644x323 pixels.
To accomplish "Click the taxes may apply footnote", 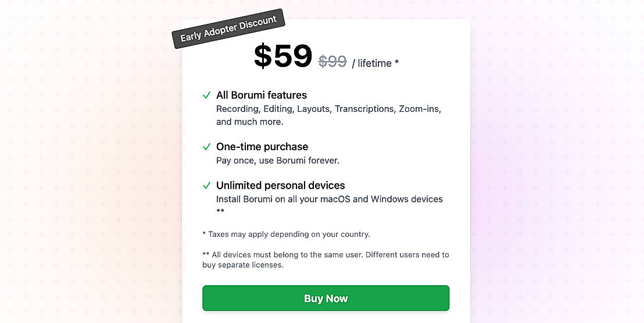I will pyautogui.click(x=286, y=234).
